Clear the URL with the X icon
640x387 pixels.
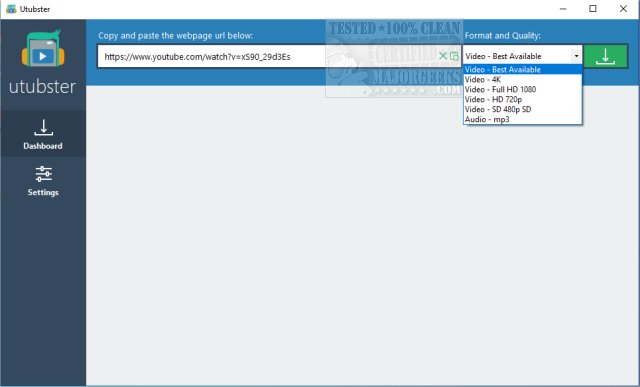[442, 56]
